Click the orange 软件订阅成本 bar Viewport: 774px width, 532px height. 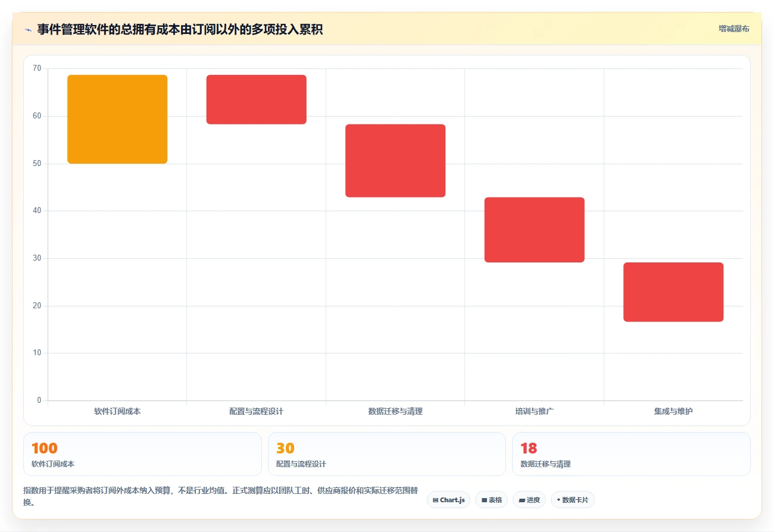tap(117, 119)
